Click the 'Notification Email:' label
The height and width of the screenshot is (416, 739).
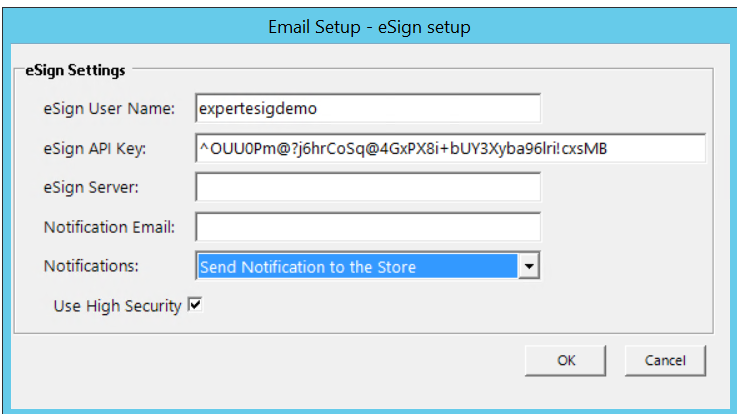[109, 227]
